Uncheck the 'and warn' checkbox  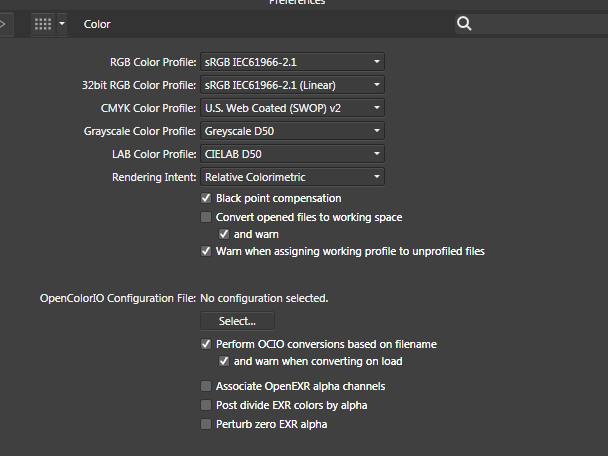pyautogui.click(x=224, y=234)
